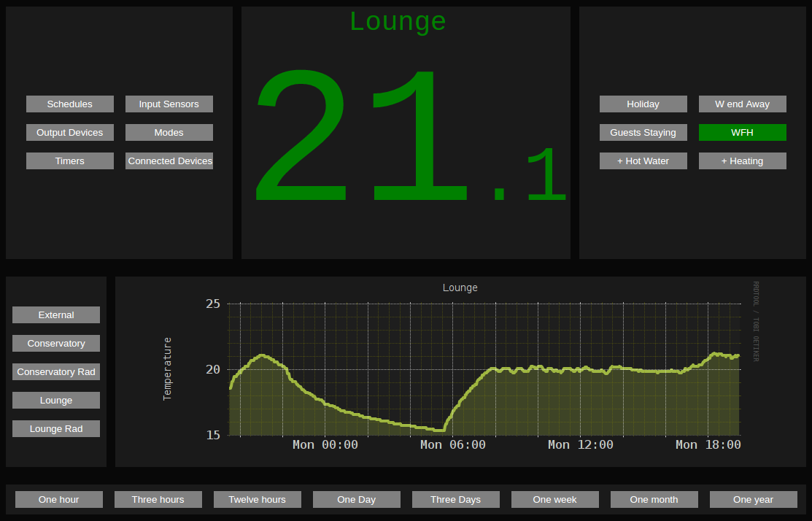View the Connected Devices
812x521 pixels.
coord(169,161)
